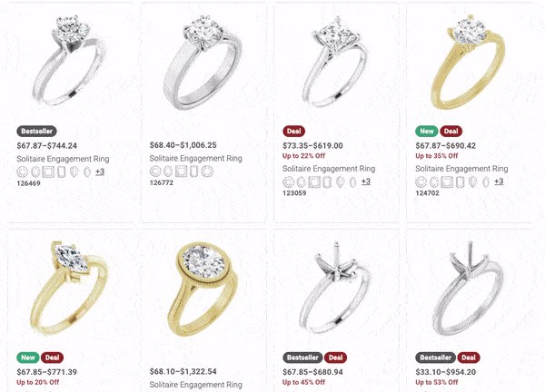Click the Bestseller badge on item 126469
The image size is (545, 392).
pos(36,132)
